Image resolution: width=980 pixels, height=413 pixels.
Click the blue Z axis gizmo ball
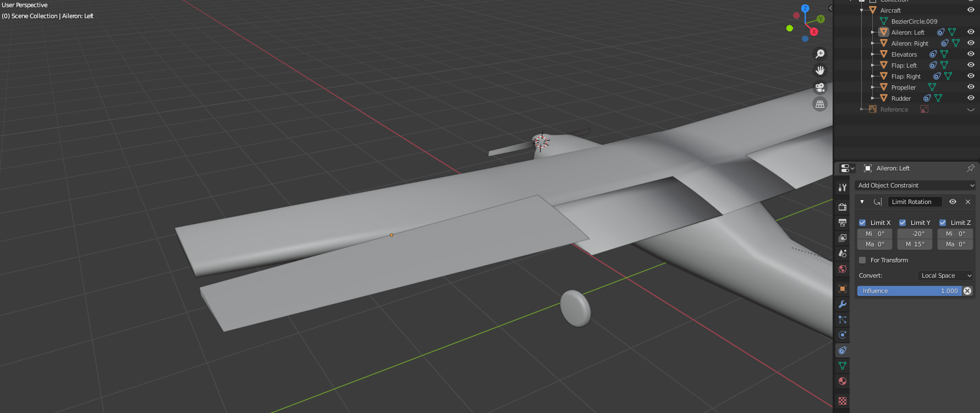pyautogui.click(x=805, y=8)
